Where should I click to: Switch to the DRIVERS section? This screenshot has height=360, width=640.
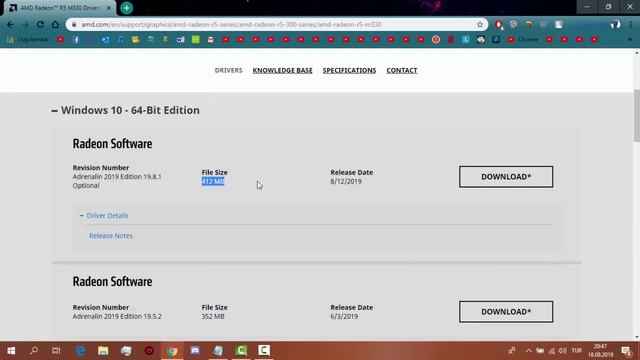coord(229,70)
